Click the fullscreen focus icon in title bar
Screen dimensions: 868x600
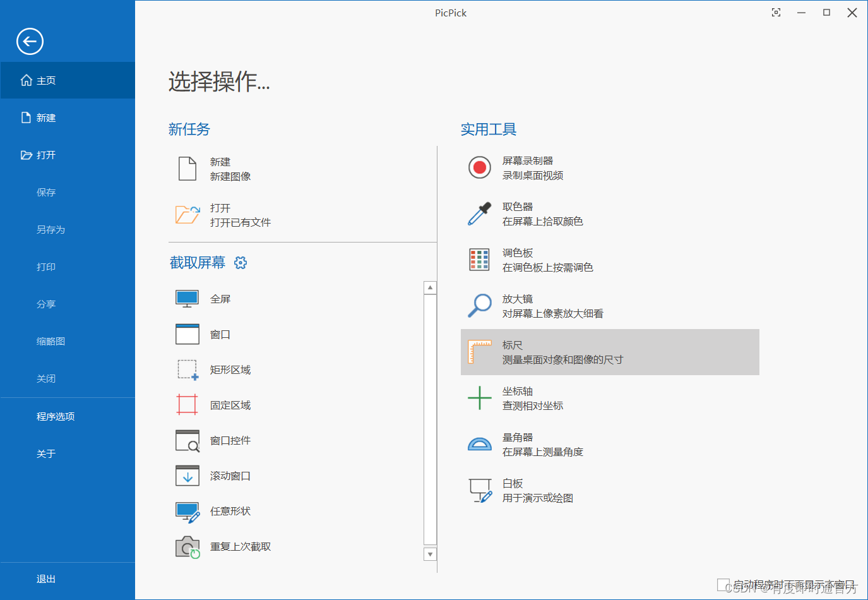(776, 13)
